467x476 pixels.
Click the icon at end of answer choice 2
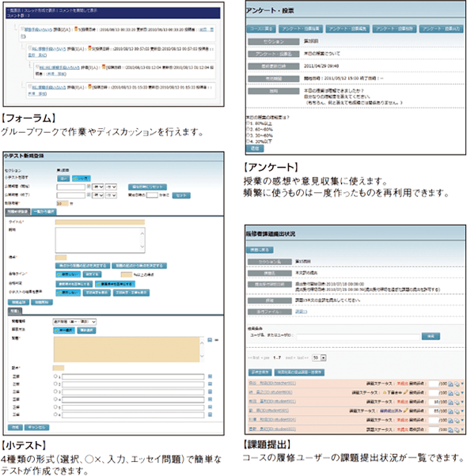click(210, 384)
